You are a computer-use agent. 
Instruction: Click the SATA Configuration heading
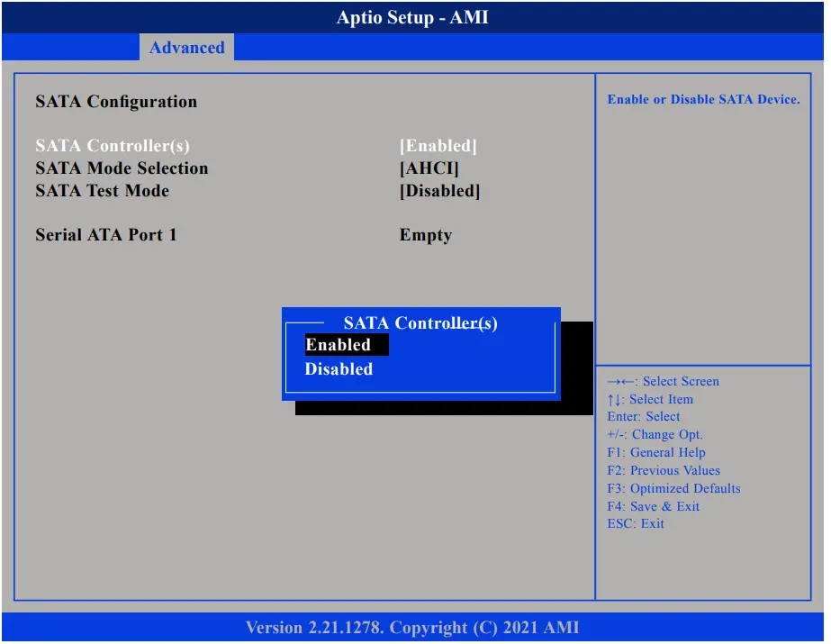click(x=115, y=102)
